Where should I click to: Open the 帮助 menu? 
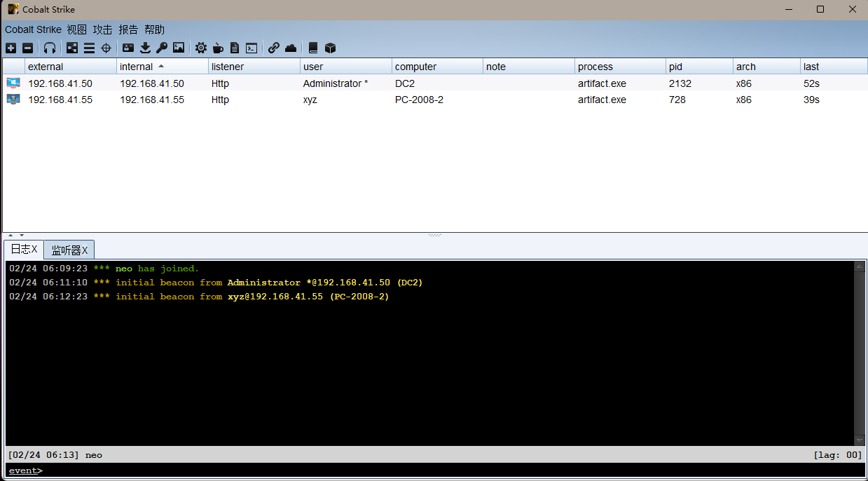point(155,29)
